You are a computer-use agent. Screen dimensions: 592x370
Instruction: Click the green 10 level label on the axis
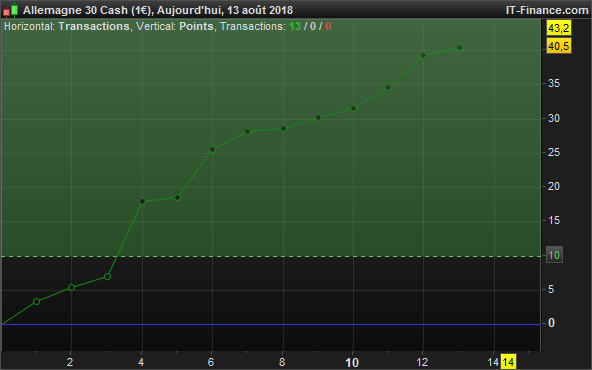554,255
